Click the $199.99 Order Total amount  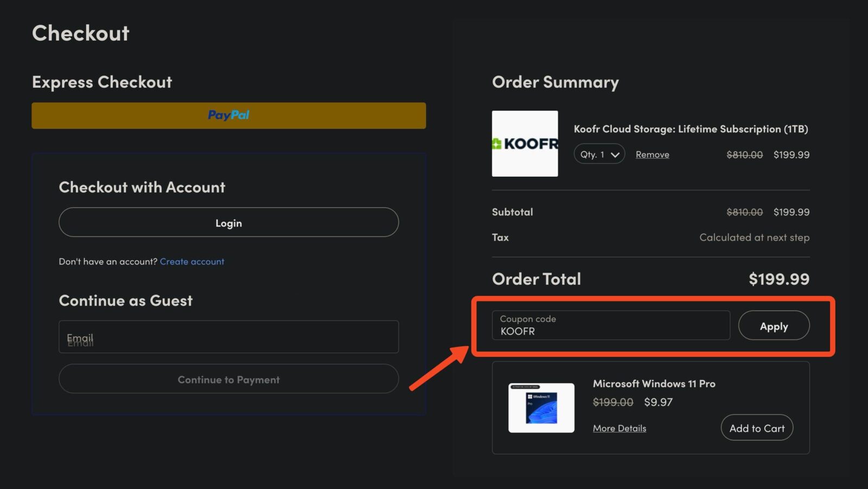click(x=778, y=279)
